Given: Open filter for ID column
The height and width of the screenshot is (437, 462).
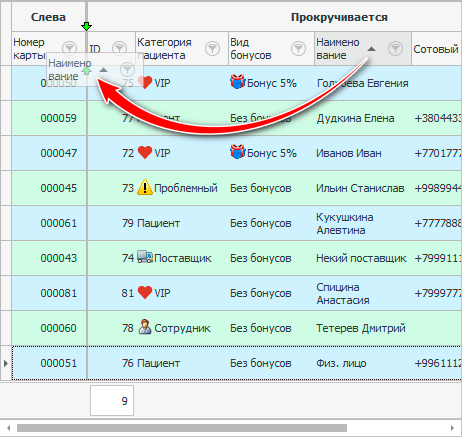Looking at the screenshot, I should [x=119, y=48].
